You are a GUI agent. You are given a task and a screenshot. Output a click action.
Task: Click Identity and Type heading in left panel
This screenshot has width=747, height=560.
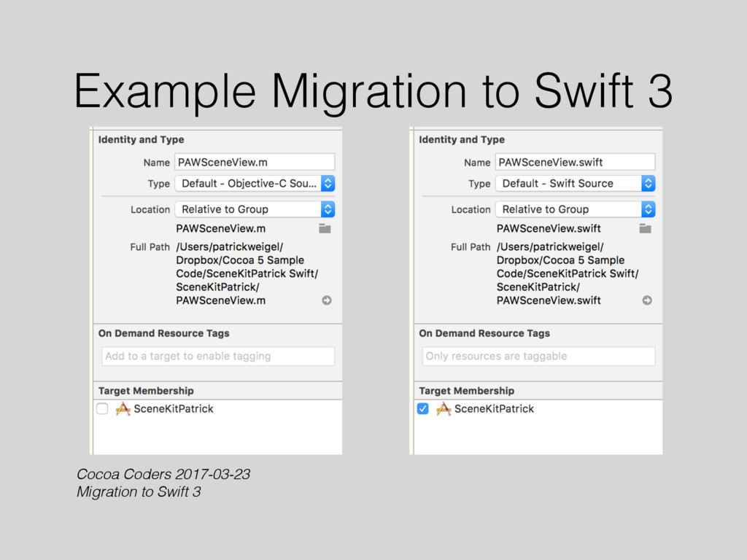click(141, 139)
